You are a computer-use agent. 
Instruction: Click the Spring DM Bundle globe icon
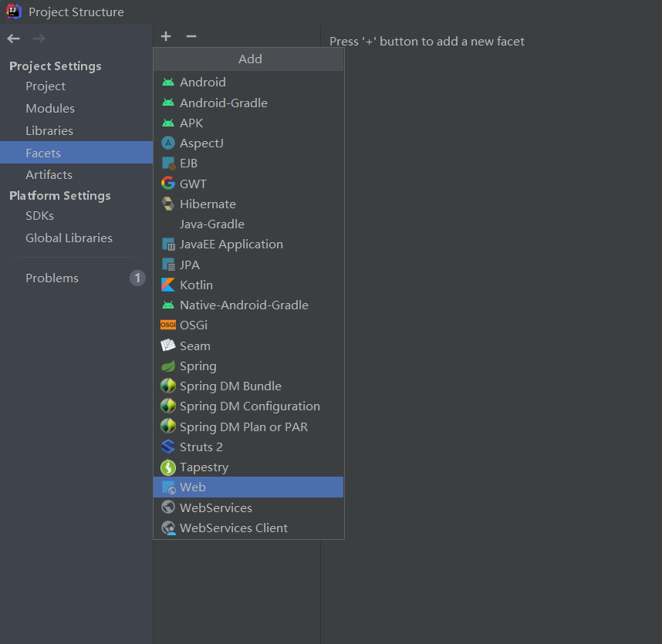coord(168,386)
